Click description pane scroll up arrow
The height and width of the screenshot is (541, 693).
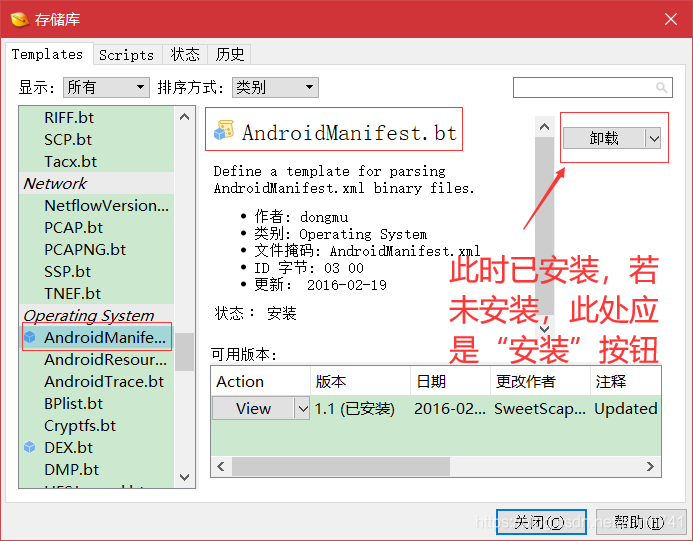544,127
